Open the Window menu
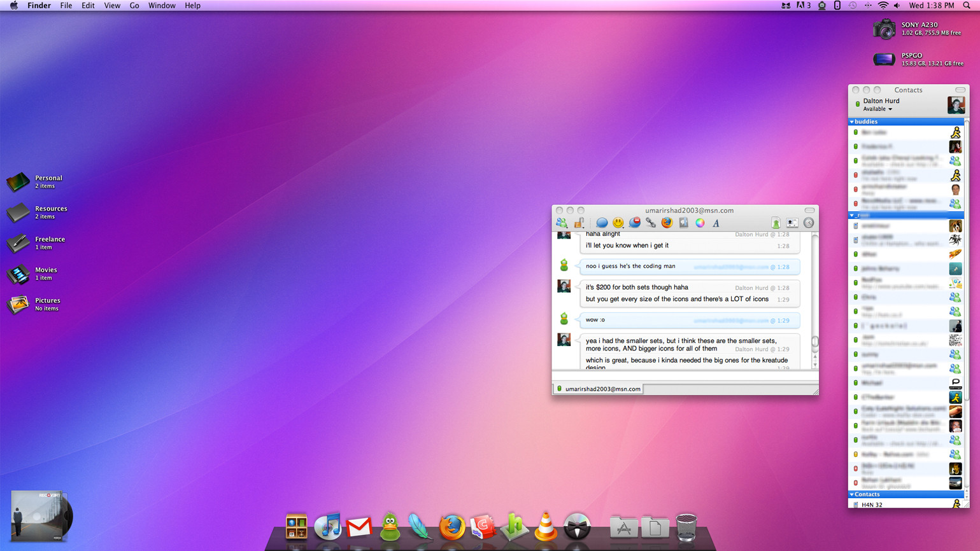This screenshot has height=551, width=980. coord(162,6)
